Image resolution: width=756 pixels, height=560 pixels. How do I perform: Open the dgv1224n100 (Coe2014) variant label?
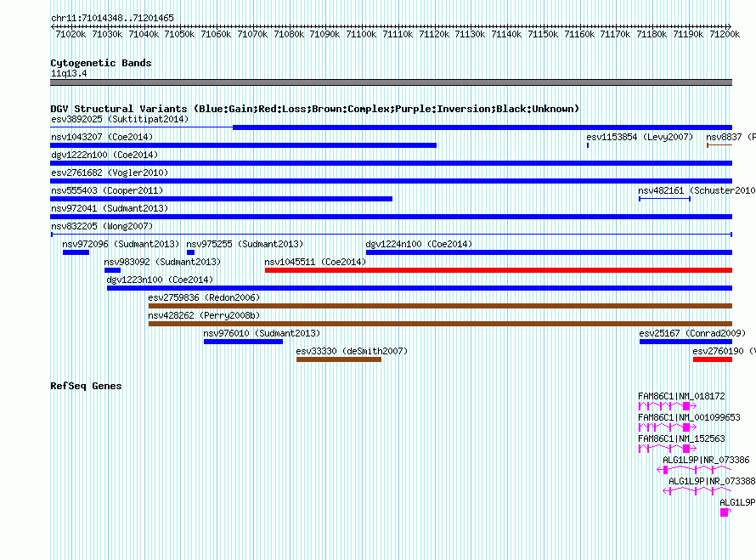(419, 244)
